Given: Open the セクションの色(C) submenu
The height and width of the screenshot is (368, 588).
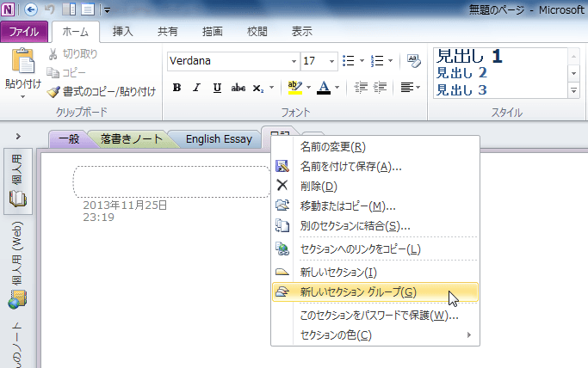Looking at the screenshot, I should click(x=375, y=334).
